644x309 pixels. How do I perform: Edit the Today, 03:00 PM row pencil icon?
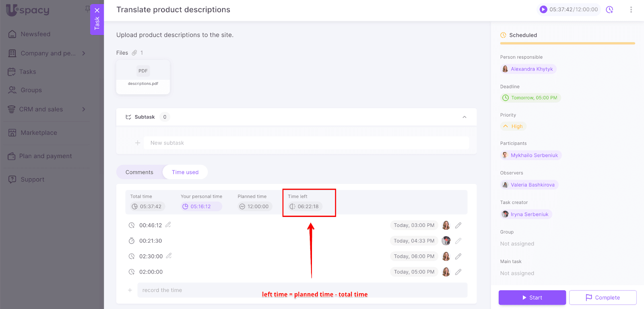(x=458, y=225)
